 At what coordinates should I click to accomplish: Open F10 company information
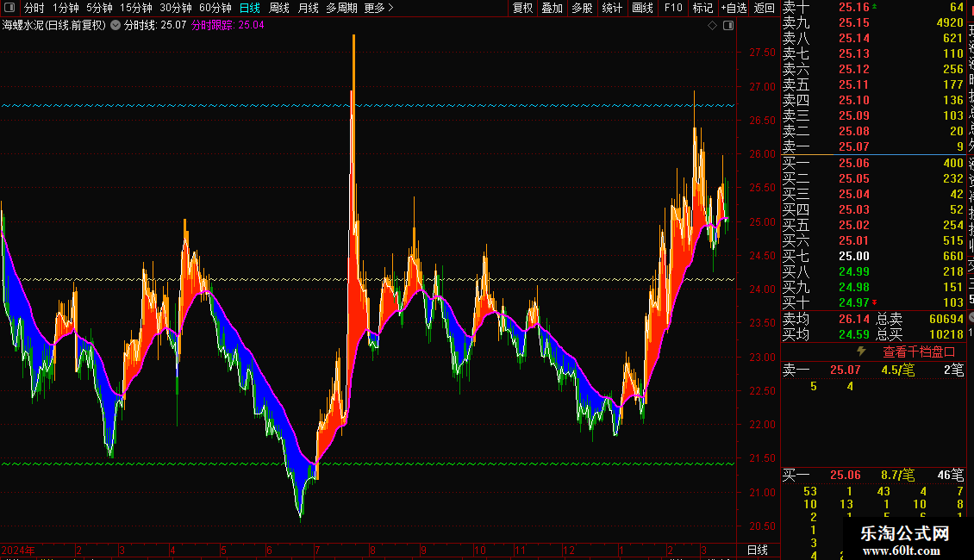673,8
